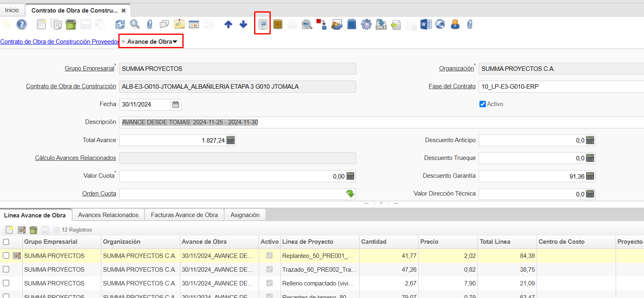644x298 pixels.
Task: Expand the Avance de Obra breadcrumb dropdown
Action: [x=175, y=42]
